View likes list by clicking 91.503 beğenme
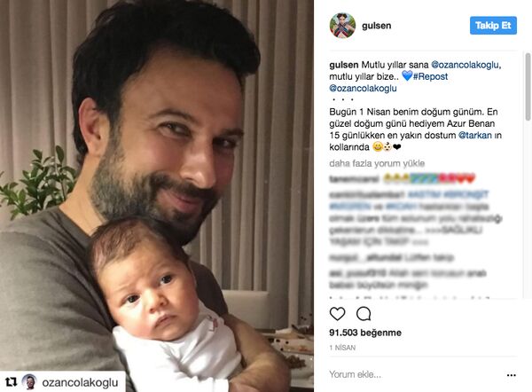Viewport: 532px width, 392px height. 365,333
